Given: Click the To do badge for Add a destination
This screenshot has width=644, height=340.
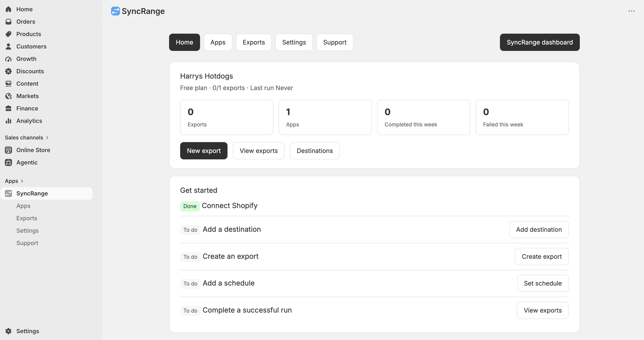Looking at the screenshot, I should [x=190, y=230].
